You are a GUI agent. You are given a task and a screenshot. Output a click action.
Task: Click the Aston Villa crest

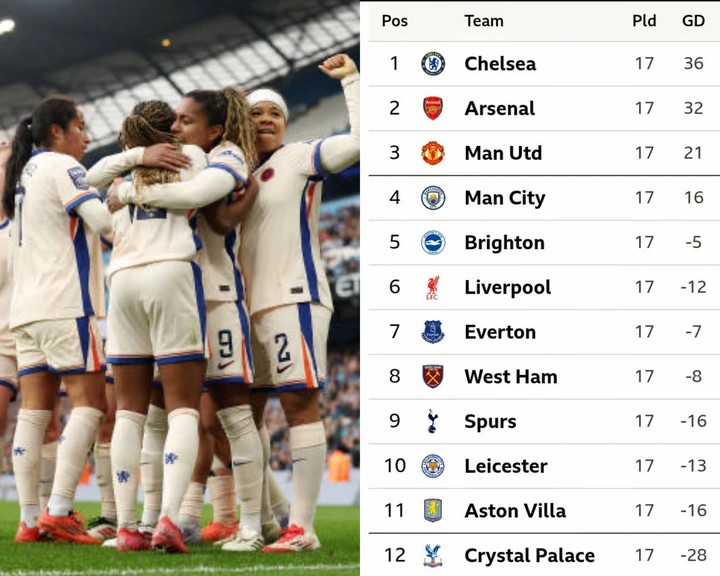pos(433,510)
